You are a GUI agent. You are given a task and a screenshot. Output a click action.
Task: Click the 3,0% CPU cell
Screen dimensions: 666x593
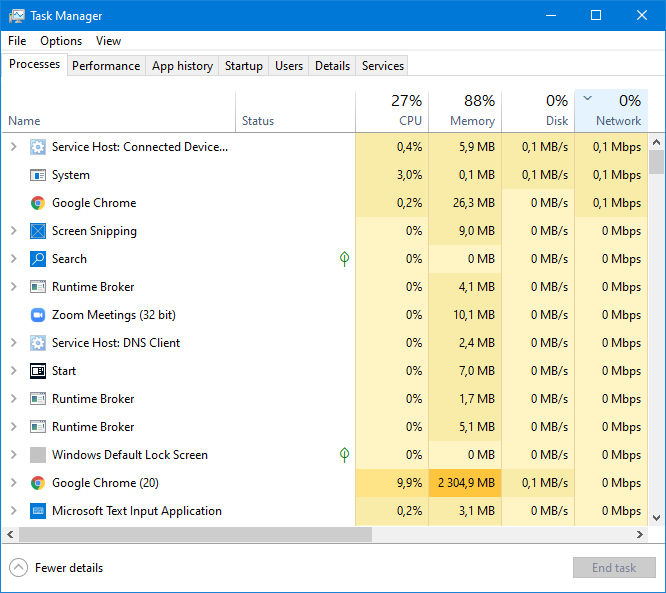(392, 175)
